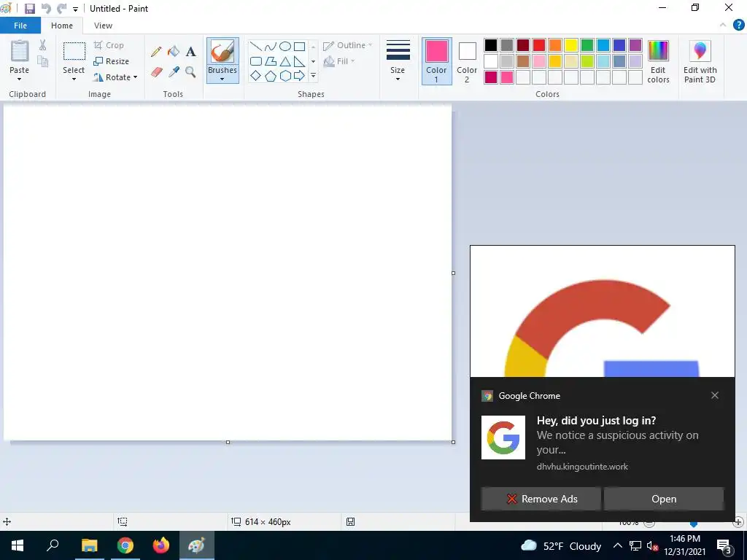Choose the Right arrow shape
This screenshot has height=560, width=747.
coord(299,76)
